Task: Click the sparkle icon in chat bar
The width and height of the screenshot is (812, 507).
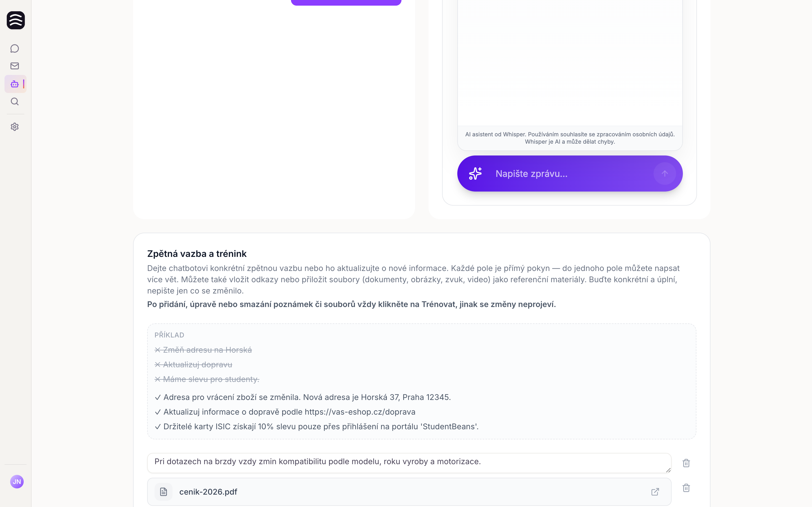Action: pos(475,173)
